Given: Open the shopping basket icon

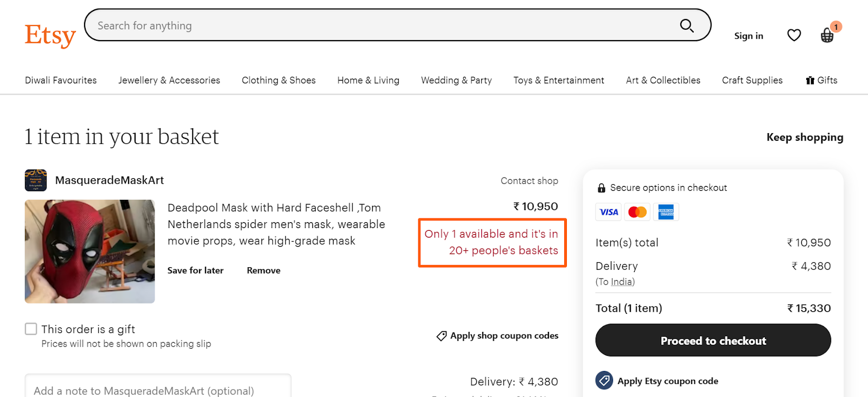Looking at the screenshot, I should pos(827,35).
